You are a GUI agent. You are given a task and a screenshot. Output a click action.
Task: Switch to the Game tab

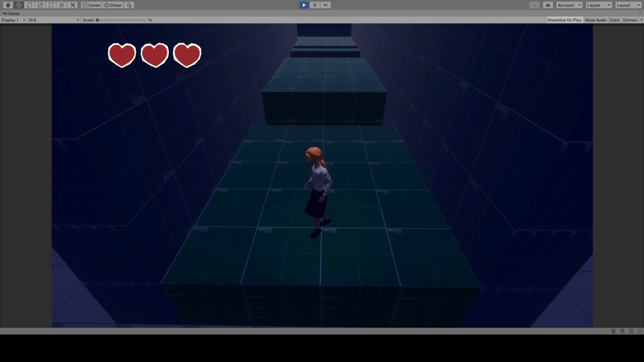(11, 13)
